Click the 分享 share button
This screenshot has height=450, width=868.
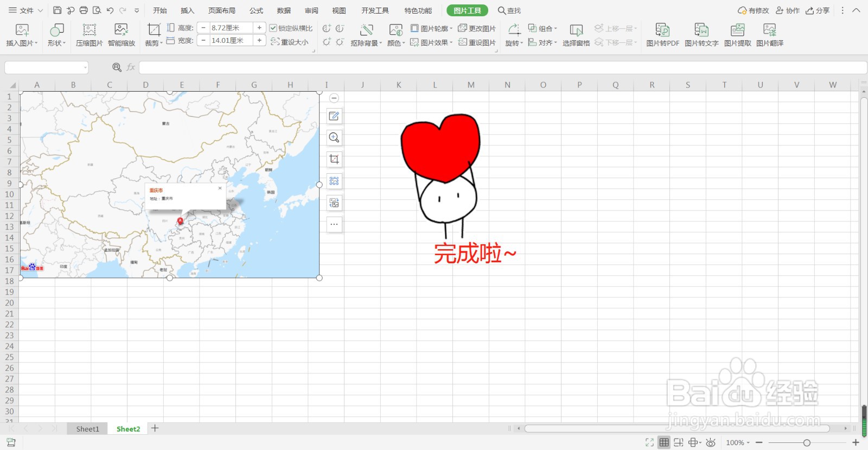(x=818, y=10)
